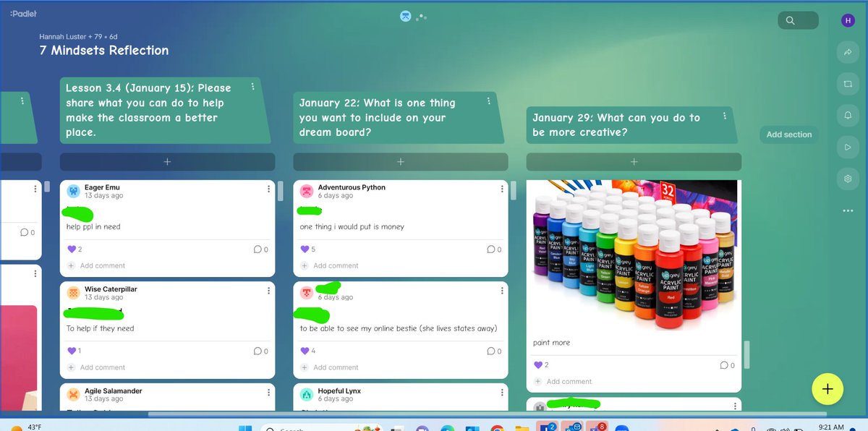Screen dimensions: 868x431
Task: Click the January 29 column's vertical scrollbar
Action: pos(746,354)
